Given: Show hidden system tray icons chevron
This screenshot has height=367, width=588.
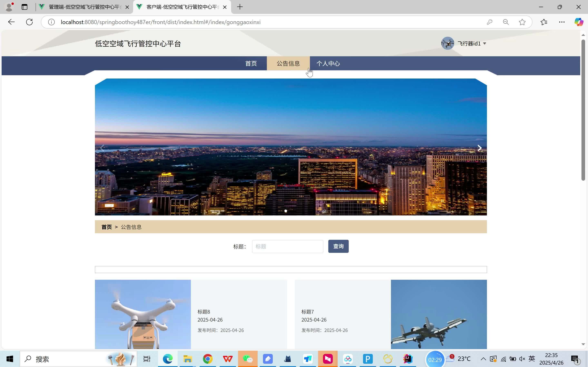Looking at the screenshot, I should tap(483, 359).
